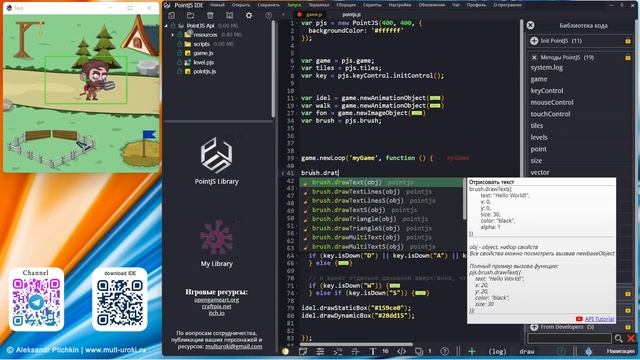Click the magnifier search icon in the library panel

618,338
